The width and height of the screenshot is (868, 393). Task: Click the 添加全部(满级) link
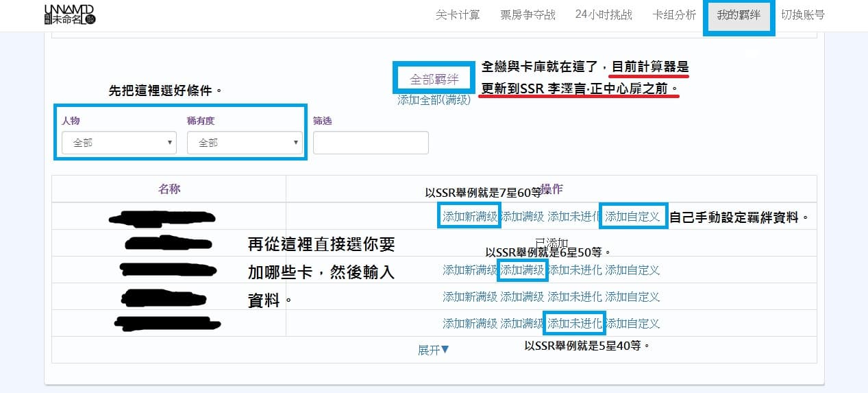(434, 100)
